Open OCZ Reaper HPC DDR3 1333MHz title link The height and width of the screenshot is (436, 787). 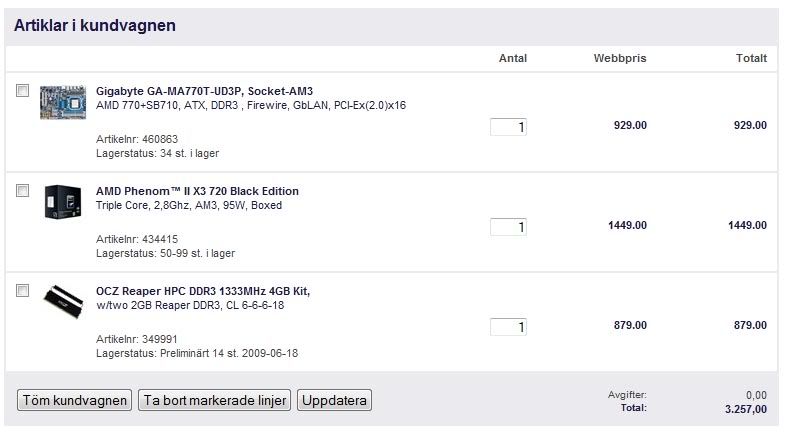pos(203,291)
